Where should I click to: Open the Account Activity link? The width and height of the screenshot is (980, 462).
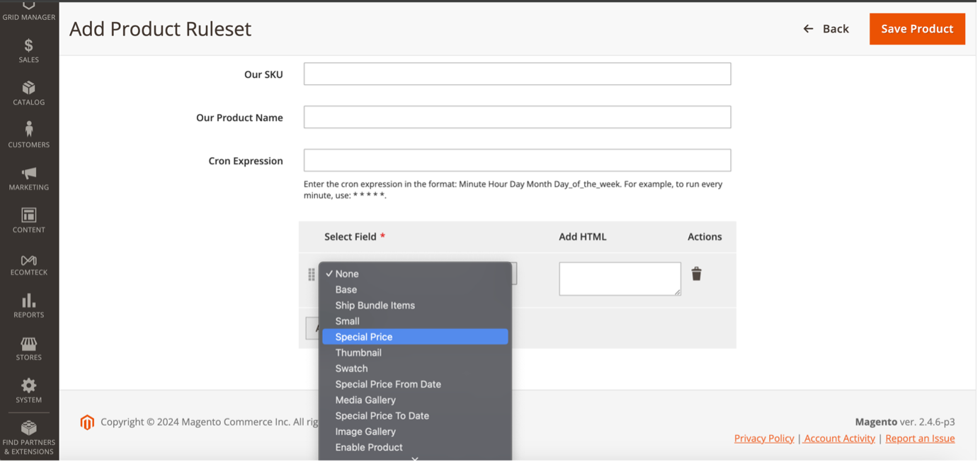click(x=839, y=439)
